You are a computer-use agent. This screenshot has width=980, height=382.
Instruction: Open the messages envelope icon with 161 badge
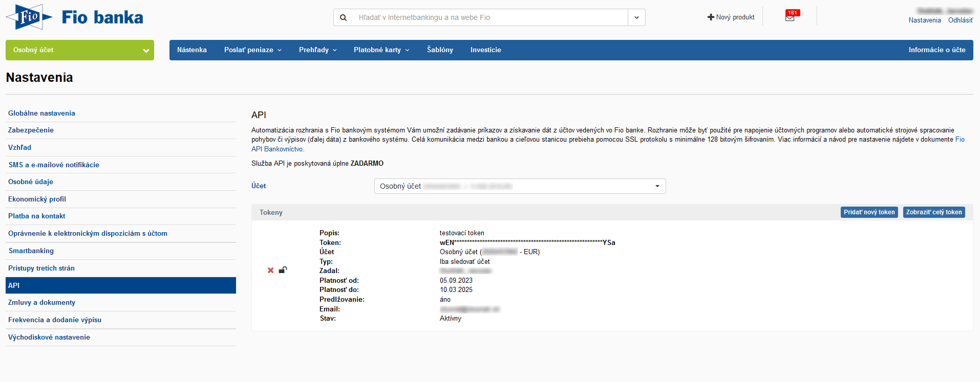click(790, 17)
